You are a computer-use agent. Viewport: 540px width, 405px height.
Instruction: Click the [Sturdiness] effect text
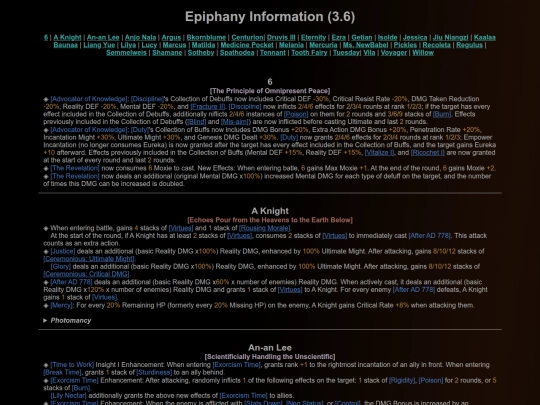[154, 373]
